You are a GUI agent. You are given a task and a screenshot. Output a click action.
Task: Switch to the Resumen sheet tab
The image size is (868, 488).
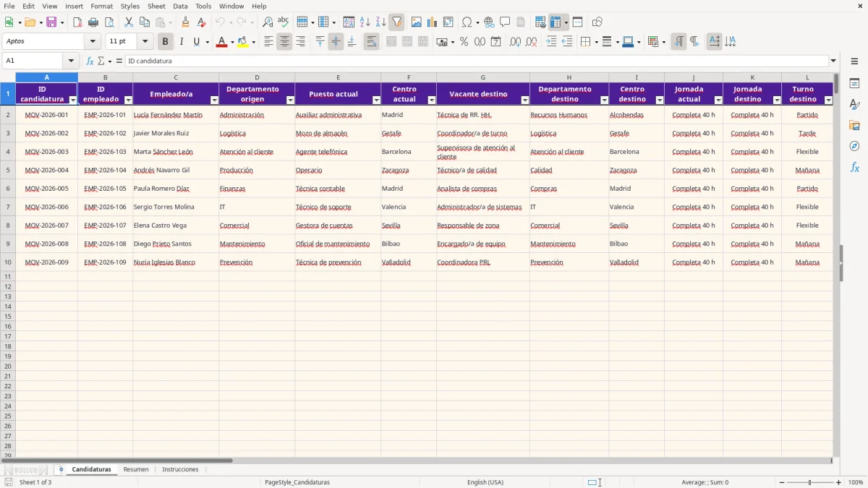136,469
